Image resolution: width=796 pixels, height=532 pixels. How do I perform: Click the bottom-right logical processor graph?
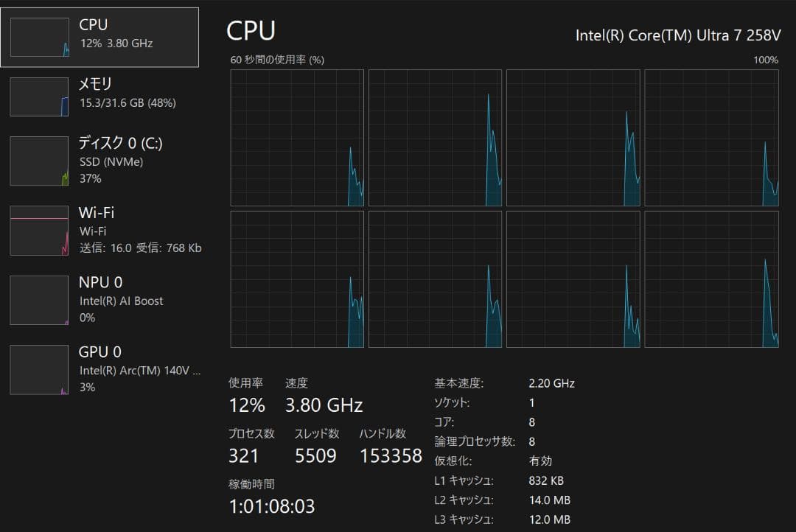[711, 279]
